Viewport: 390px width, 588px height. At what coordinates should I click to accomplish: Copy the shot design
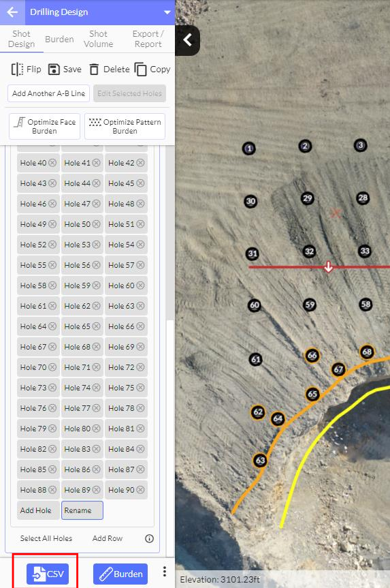[152, 69]
